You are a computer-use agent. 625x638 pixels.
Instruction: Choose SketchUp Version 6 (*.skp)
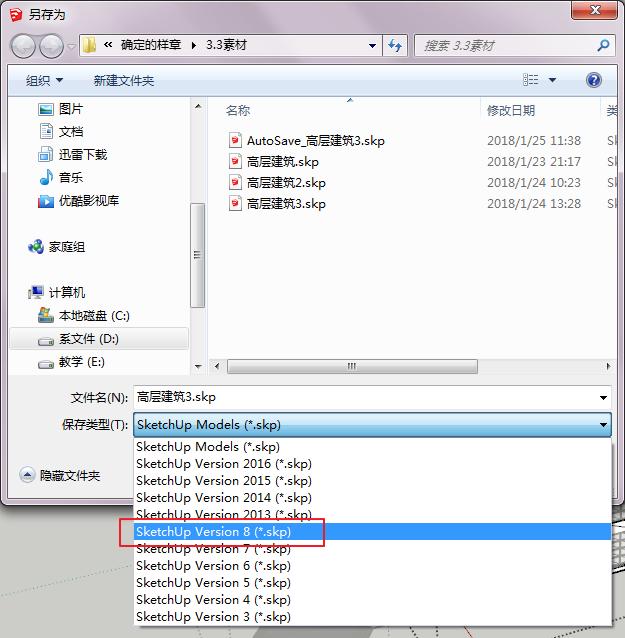[372, 566]
